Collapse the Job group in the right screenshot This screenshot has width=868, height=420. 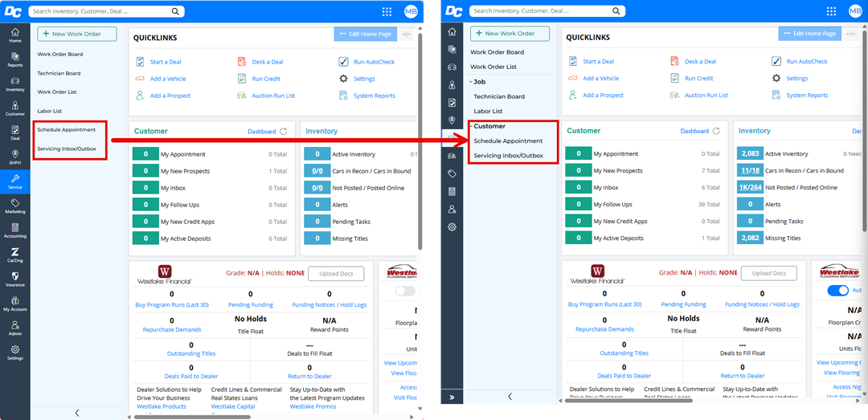point(470,81)
